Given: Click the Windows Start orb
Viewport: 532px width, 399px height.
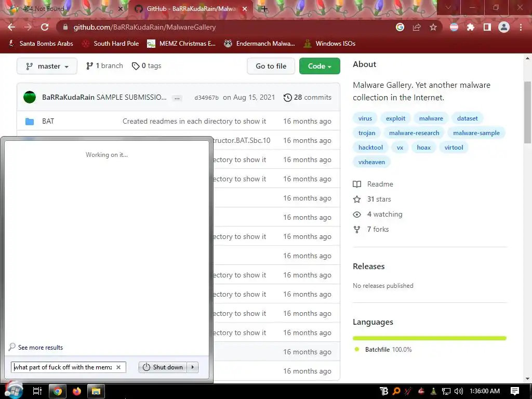Looking at the screenshot, I should [x=14, y=390].
